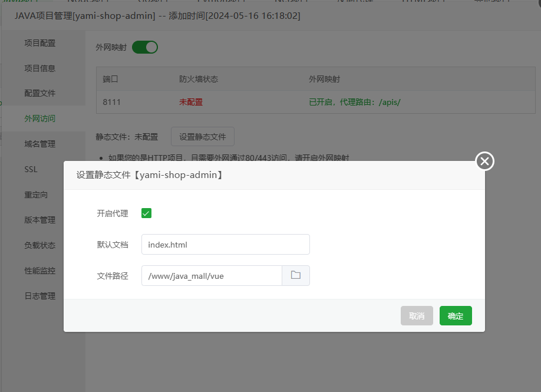Image resolution: width=541 pixels, height=392 pixels.
Task: Click the index.html default document field
Action: [x=225, y=244]
